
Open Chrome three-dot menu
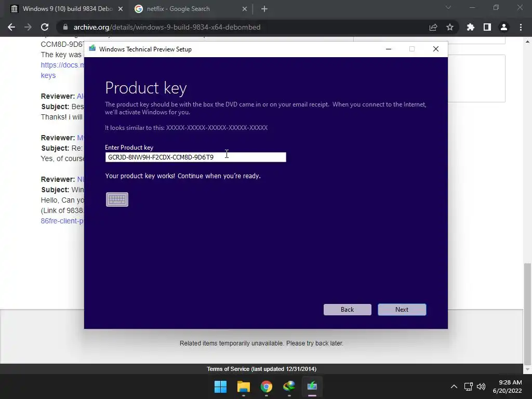(521, 27)
